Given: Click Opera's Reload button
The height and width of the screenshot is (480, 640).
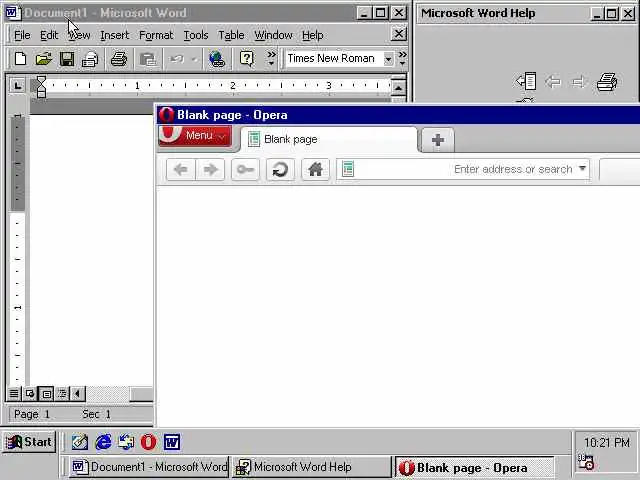Looking at the screenshot, I should tap(280, 169).
